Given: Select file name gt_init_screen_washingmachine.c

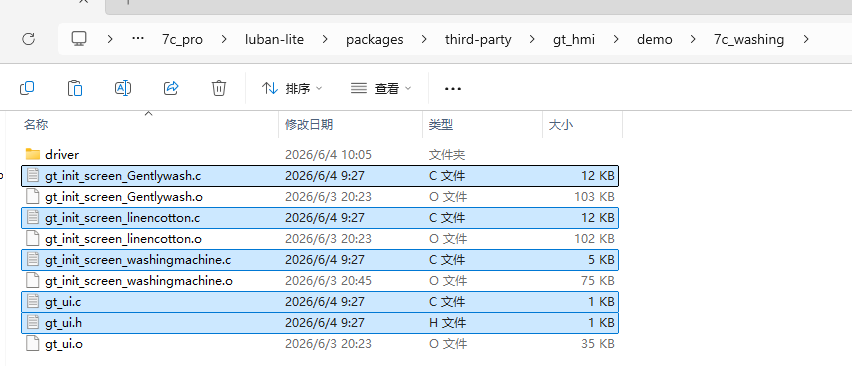Looking at the screenshot, I should pyautogui.click(x=138, y=260).
